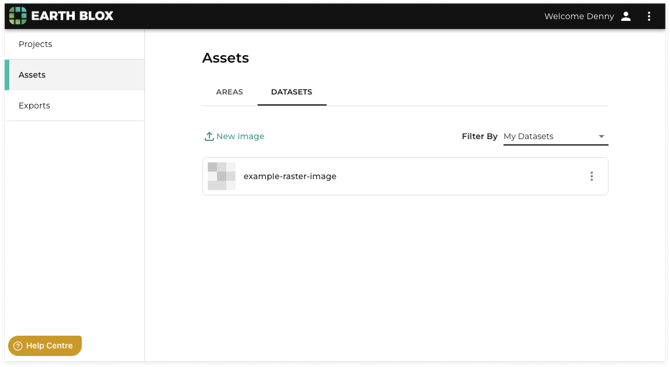Image resolution: width=670 pixels, height=367 pixels.
Task: Switch to the Areas tab
Action: pos(229,92)
